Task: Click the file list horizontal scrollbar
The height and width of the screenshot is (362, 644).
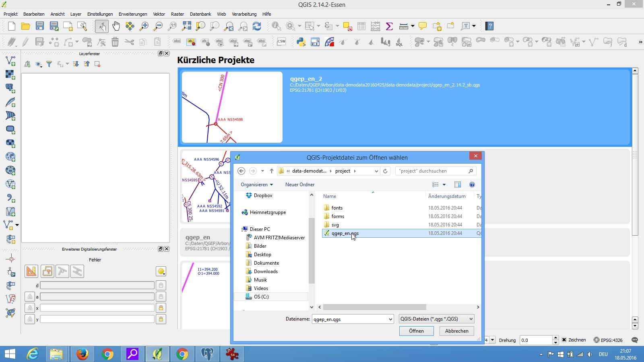Action: [374, 307]
